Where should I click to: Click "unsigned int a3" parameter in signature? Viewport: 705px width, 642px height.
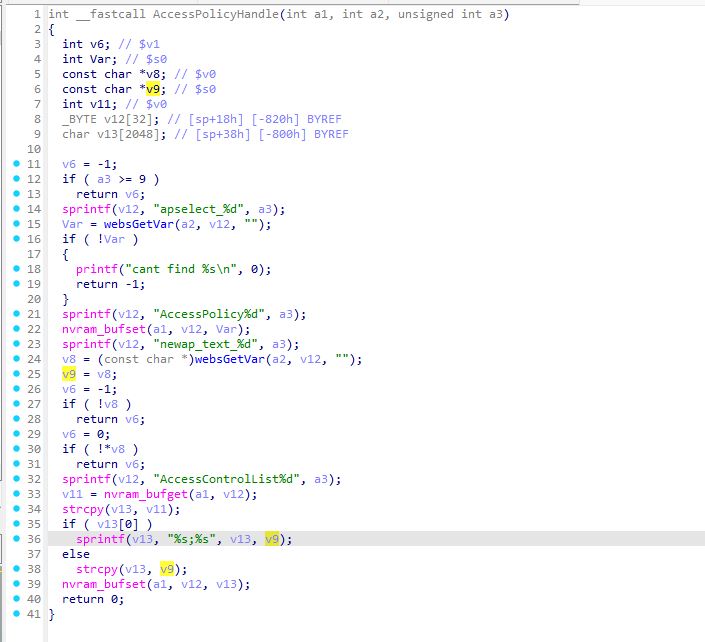(x=450, y=14)
